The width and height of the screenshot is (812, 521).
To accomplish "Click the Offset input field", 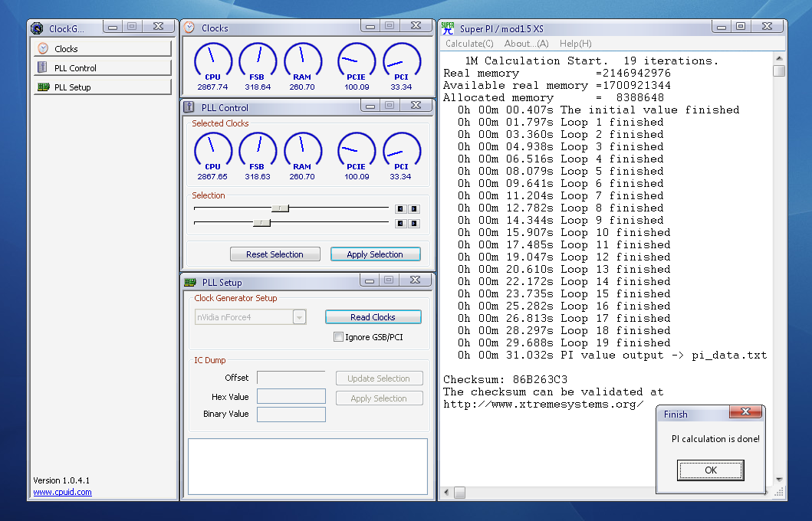I will [x=291, y=378].
